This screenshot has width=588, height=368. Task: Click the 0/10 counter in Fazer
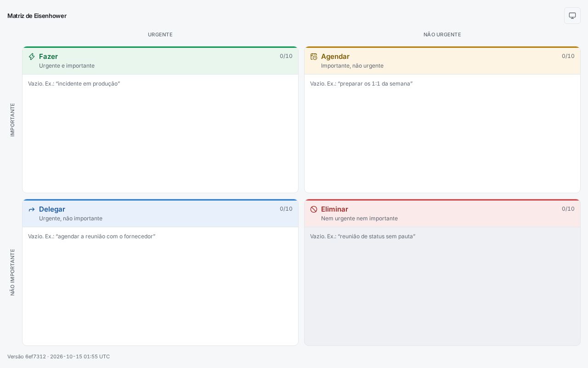point(286,56)
